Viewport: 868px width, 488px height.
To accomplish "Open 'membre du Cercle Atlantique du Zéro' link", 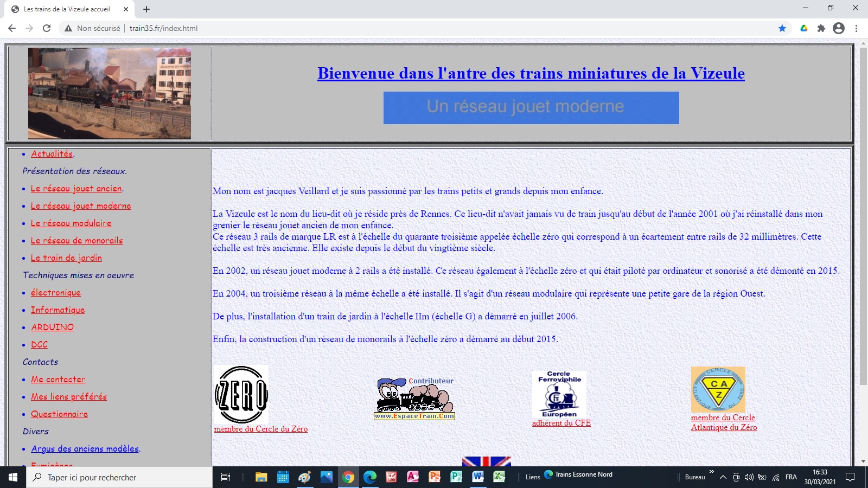I will coord(724,422).
